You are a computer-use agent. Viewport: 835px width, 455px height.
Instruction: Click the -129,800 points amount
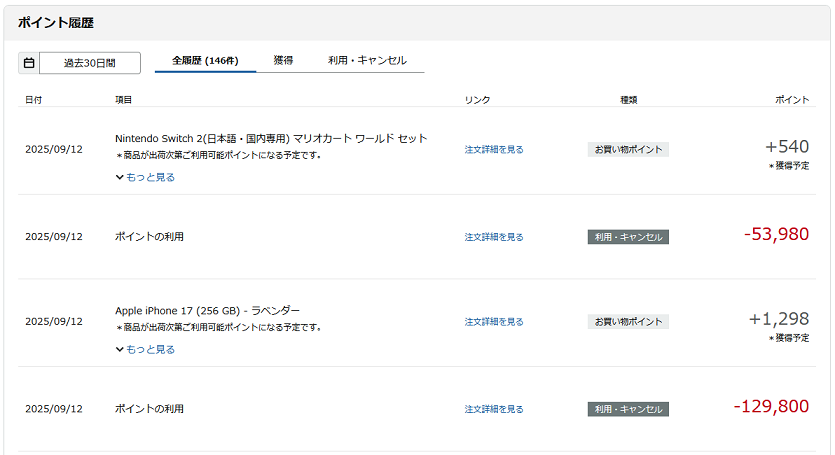pos(771,407)
